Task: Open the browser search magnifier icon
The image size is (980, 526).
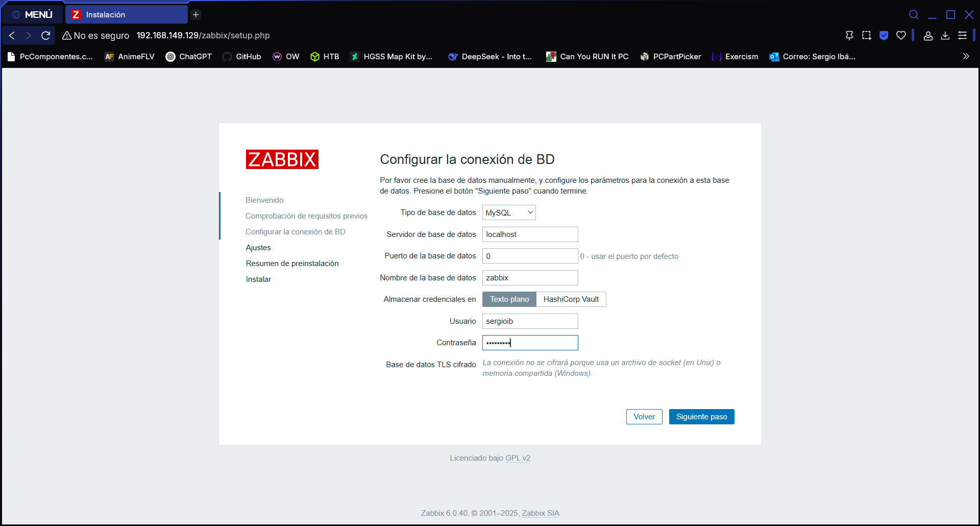Action: (914, 14)
